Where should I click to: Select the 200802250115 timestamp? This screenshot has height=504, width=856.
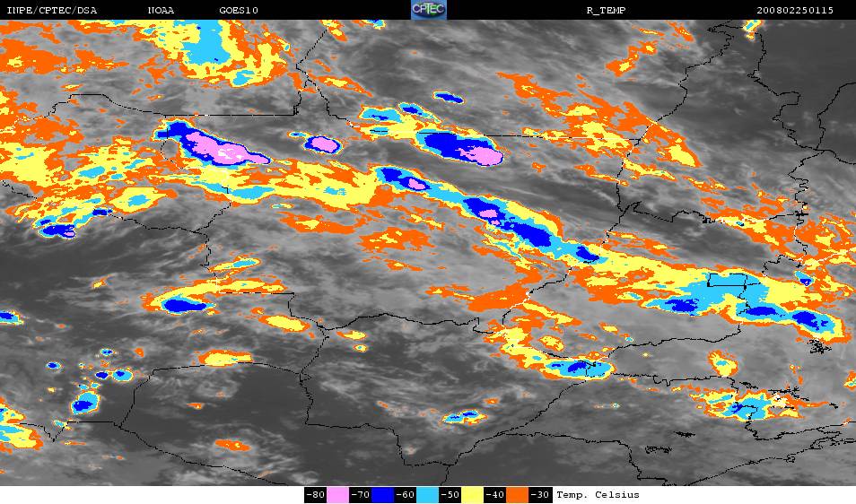click(795, 11)
